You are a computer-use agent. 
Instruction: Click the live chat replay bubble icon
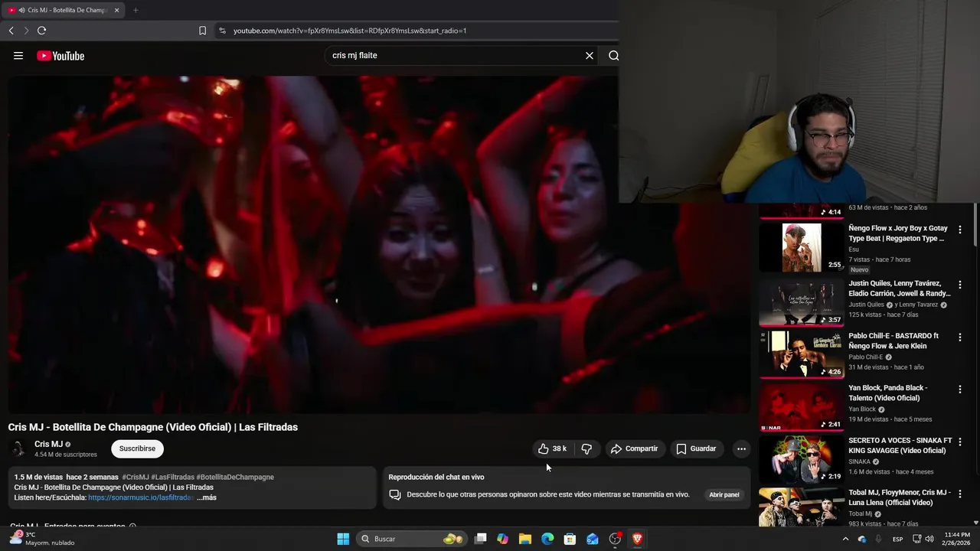pyautogui.click(x=395, y=495)
